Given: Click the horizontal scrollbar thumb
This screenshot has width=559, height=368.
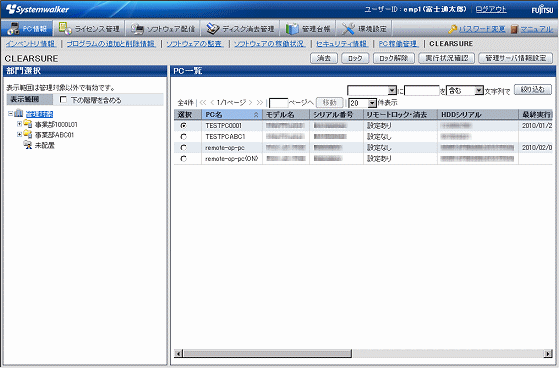Looking at the screenshot, I should point(267,353).
